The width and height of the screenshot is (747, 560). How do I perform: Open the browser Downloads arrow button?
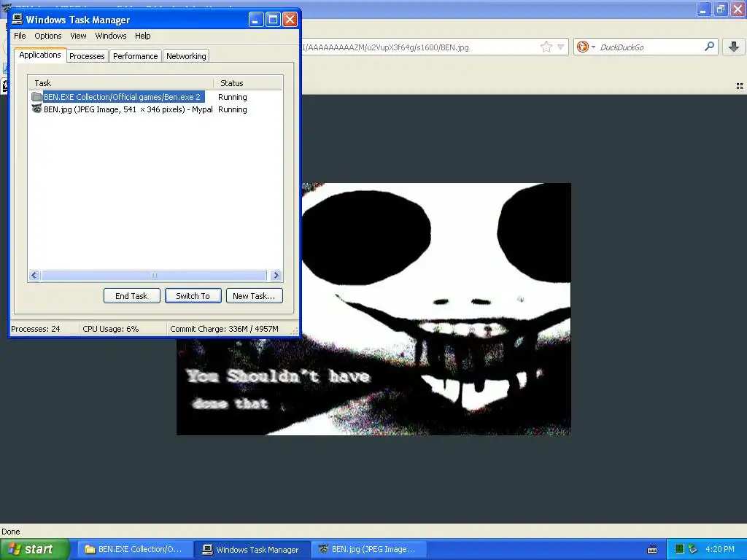click(734, 47)
